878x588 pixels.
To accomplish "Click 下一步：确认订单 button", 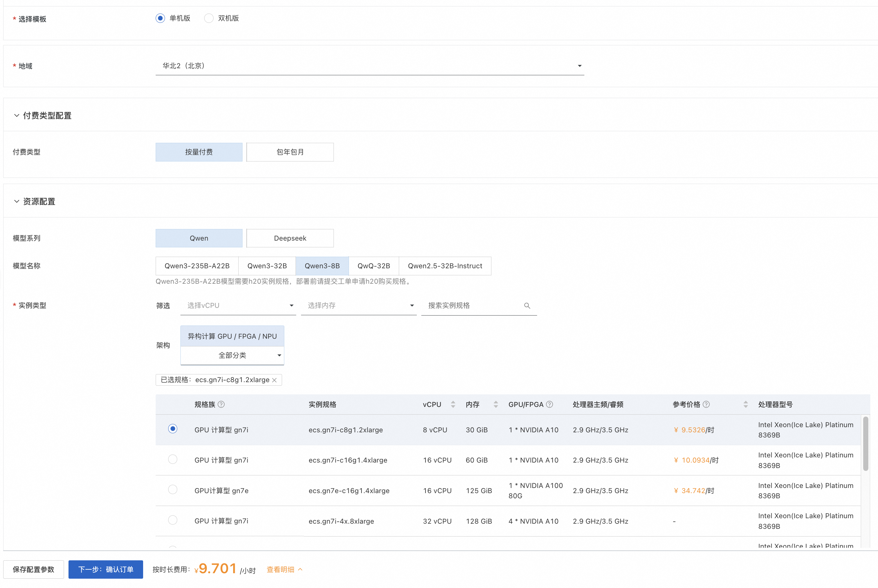I will coord(106,569).
